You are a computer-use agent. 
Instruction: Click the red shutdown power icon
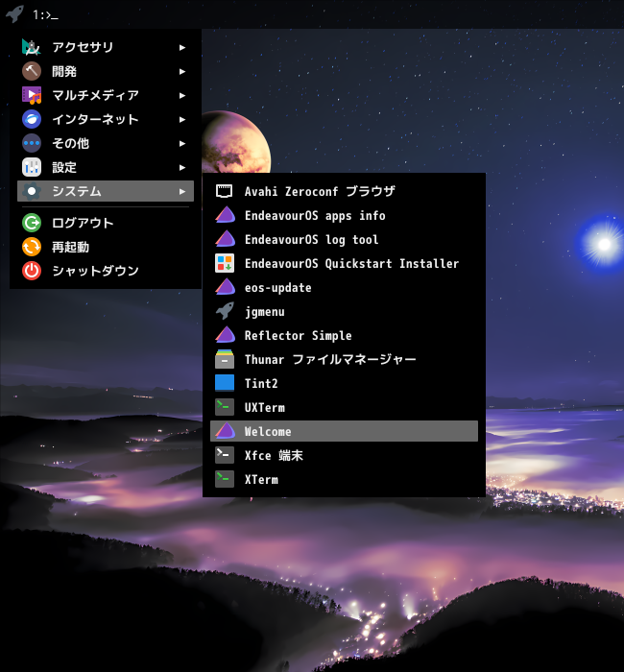[x=32, y=271]
